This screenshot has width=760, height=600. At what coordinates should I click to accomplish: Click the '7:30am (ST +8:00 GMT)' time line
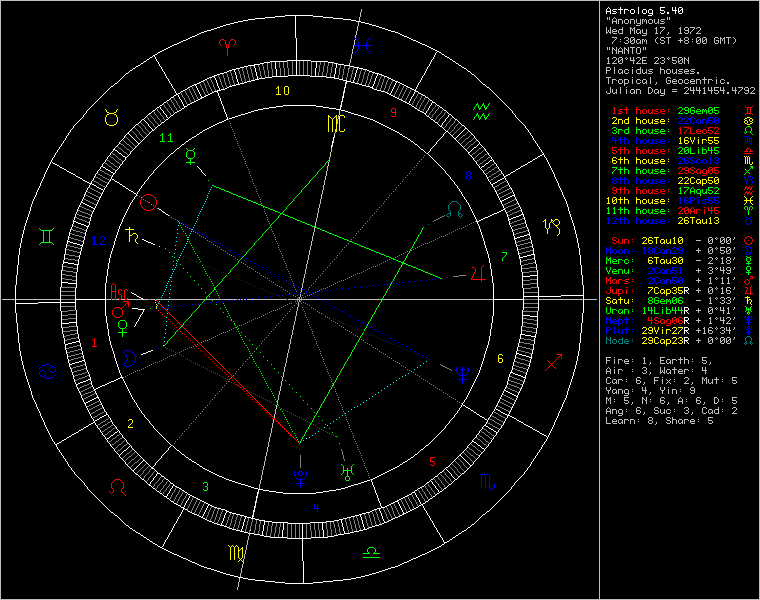point(674,41)
